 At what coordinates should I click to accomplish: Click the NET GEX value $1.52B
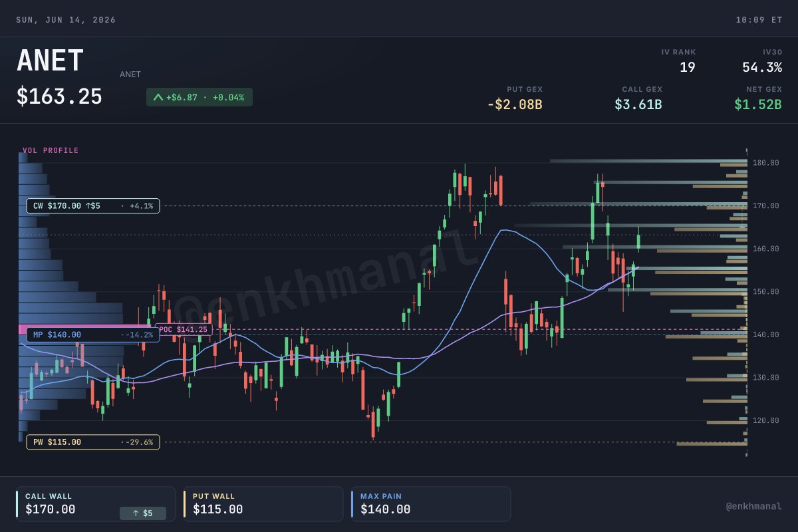(758, 104)
